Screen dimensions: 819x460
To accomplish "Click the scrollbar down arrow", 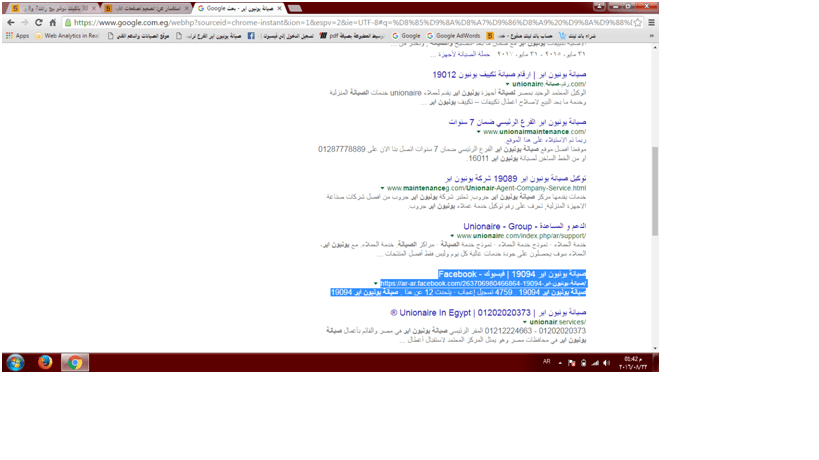I will (655, 348).
